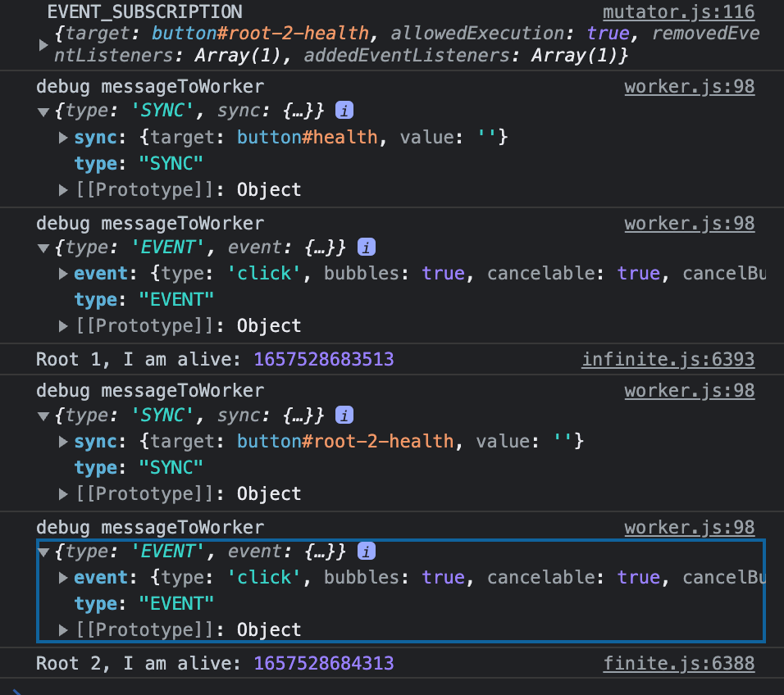Screen dimensions: 784x695
Task: Open the infinite.js:6393 source link
Action: tap(668, 359)
